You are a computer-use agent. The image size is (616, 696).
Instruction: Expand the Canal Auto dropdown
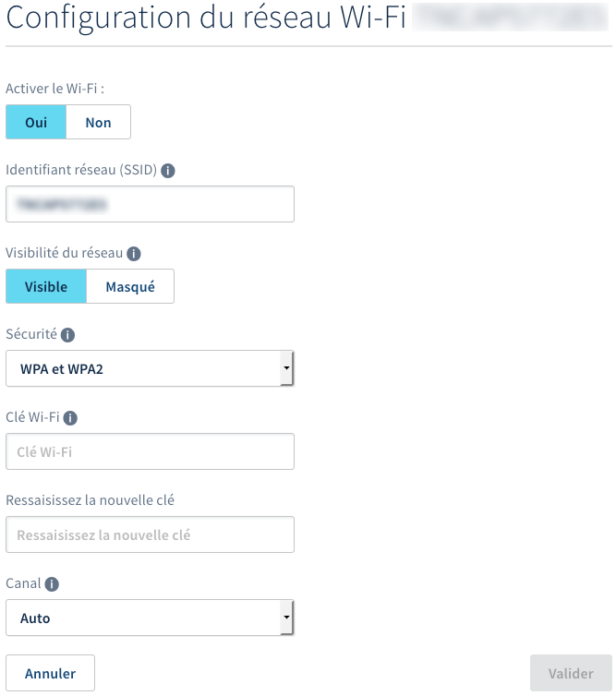(x=150, y=618)
